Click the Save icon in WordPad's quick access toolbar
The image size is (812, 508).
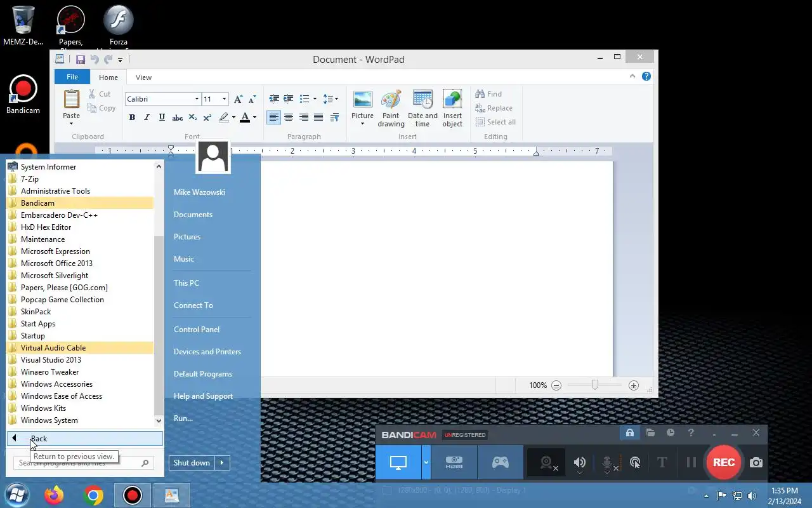[x=81, y=60]
